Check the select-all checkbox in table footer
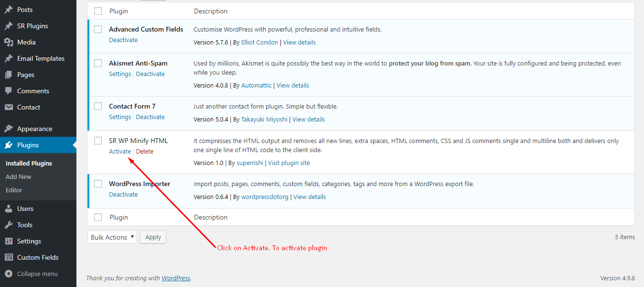The height and width of the screenshot is (287, 644). (x=98, y=217)
